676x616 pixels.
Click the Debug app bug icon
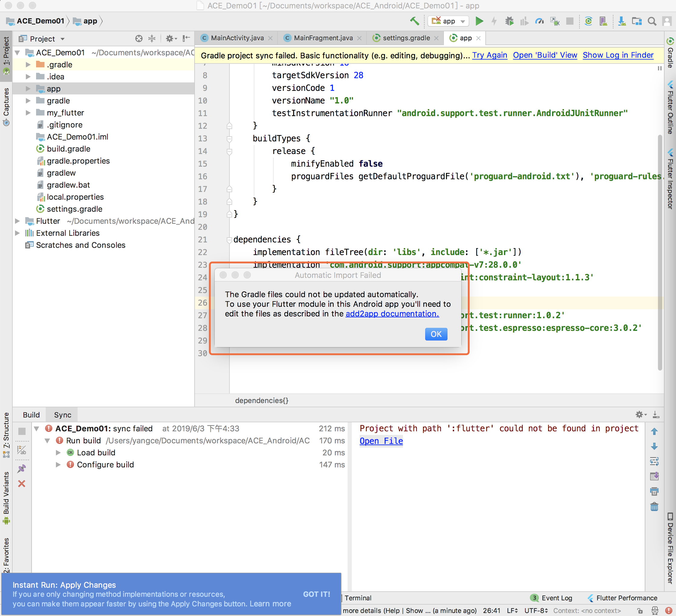click(509, 21)
